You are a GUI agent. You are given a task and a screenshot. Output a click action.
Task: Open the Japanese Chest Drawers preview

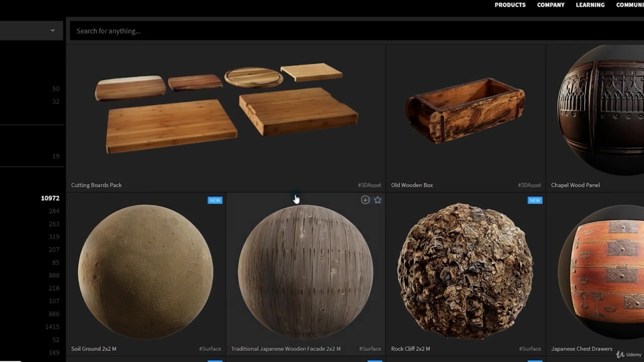(x=601, y=272)
